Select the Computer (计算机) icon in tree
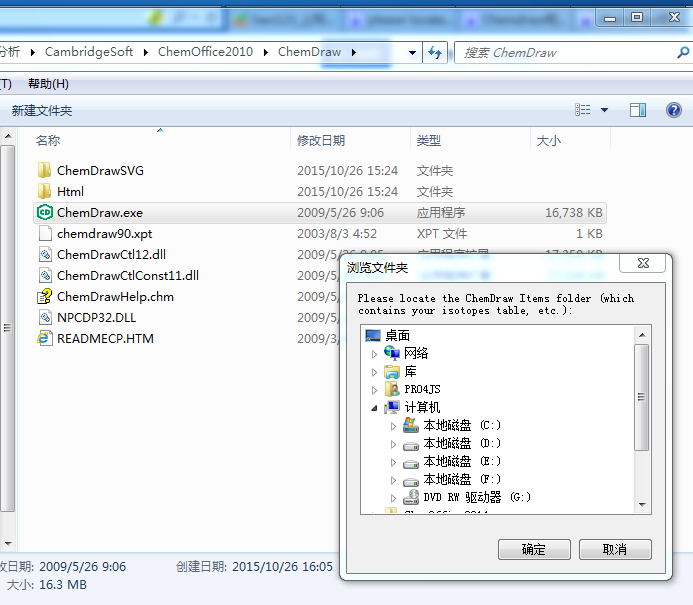 392,407
